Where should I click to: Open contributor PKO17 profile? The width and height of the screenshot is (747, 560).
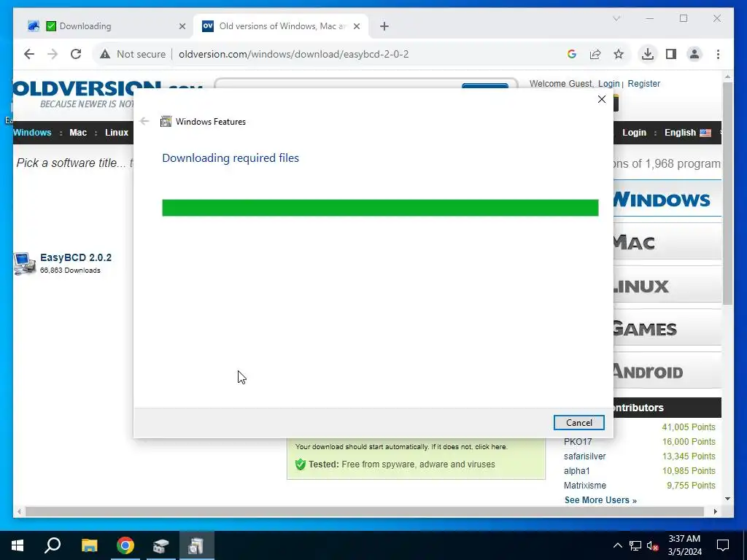(x=578, y=441)
